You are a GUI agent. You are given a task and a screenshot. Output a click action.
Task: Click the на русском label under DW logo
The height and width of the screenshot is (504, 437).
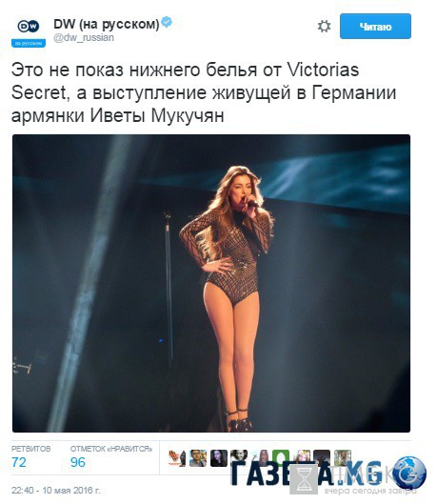[x=29, y=43]
